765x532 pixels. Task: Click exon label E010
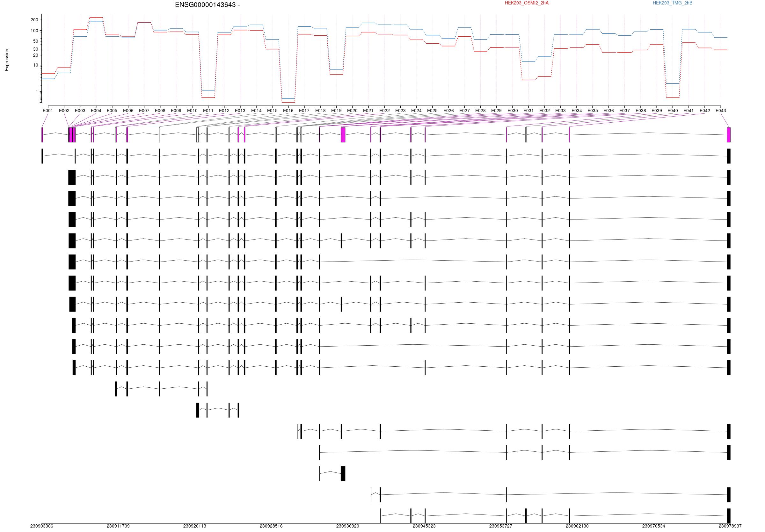point(192,111)
